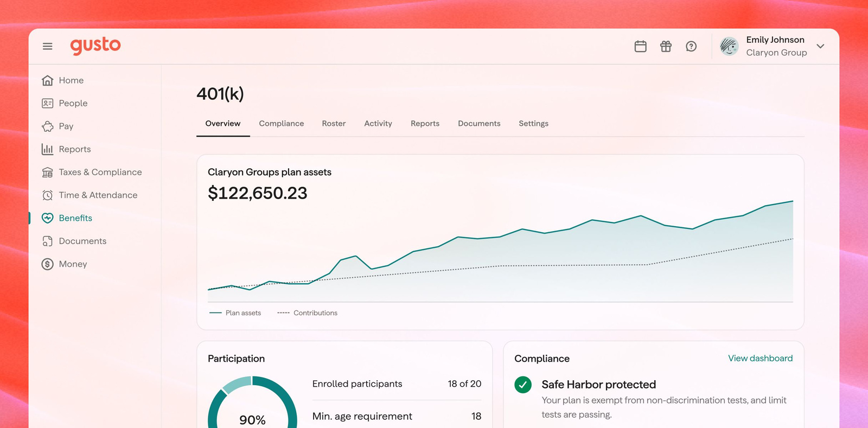Click the Contributions legend entry
868x428 pixels.
(307, 313)
